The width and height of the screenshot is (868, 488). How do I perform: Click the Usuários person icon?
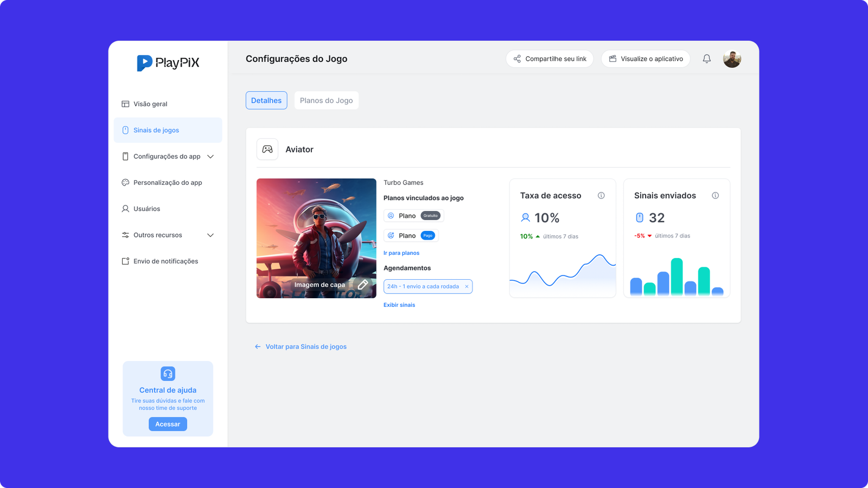click(x=125, y=209)
